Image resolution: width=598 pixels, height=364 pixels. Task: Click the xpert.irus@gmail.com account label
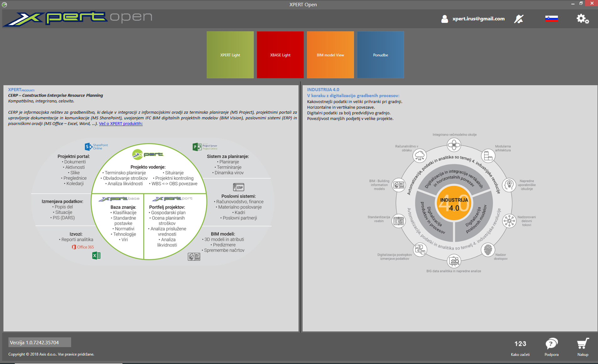(478, 19)
